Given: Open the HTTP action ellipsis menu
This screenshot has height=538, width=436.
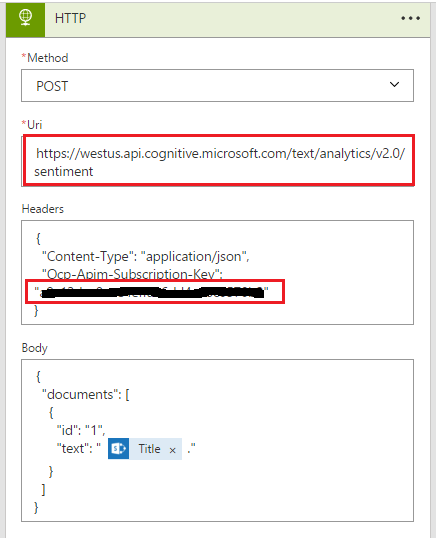Looking at the screenshot, I should [410, 18].
